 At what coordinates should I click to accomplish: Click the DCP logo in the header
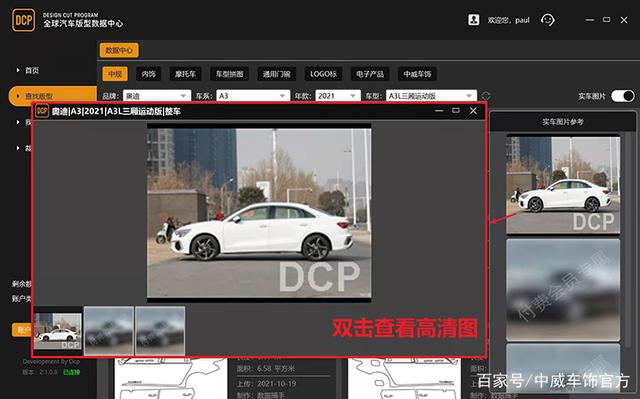(x=23, y=20)
